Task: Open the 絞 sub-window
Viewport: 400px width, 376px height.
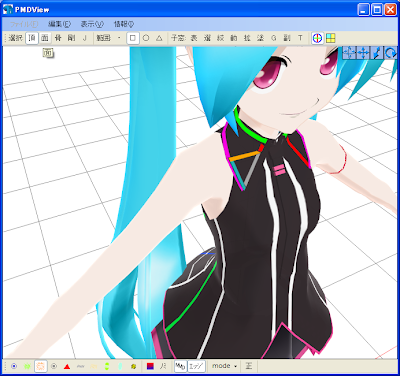Action: point(221,38)
